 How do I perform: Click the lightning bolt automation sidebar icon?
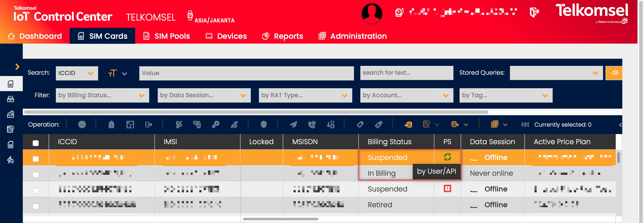[11, 160]
